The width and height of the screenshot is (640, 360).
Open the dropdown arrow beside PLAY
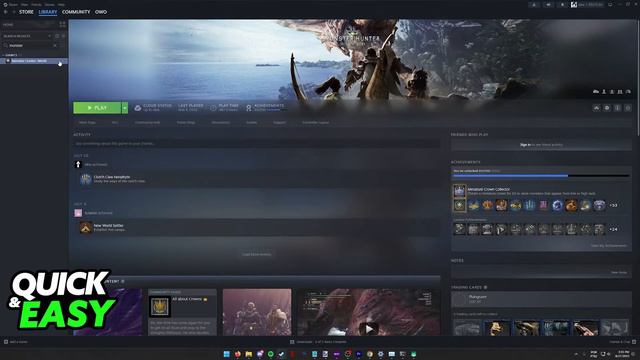point(125,108)
